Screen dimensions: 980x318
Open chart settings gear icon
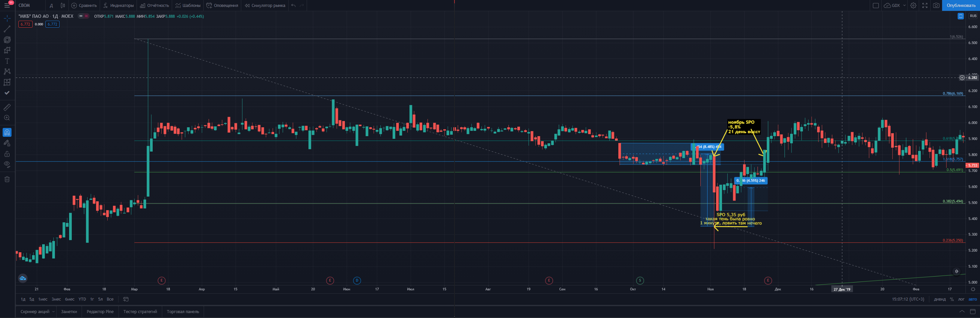913,5
